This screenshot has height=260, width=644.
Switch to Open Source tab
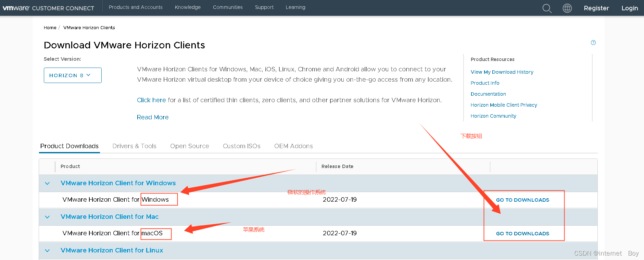click(x=189, y=146)
